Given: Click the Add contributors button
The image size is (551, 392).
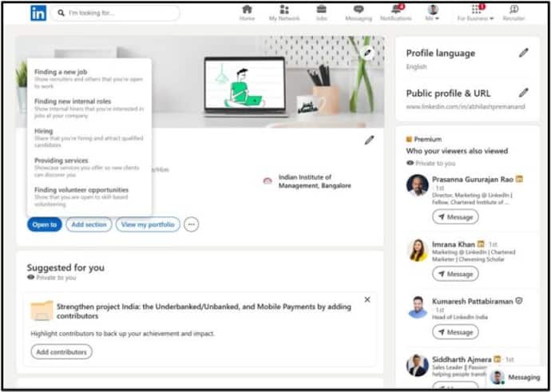Looking at the screenshot, I should (61, 351).
